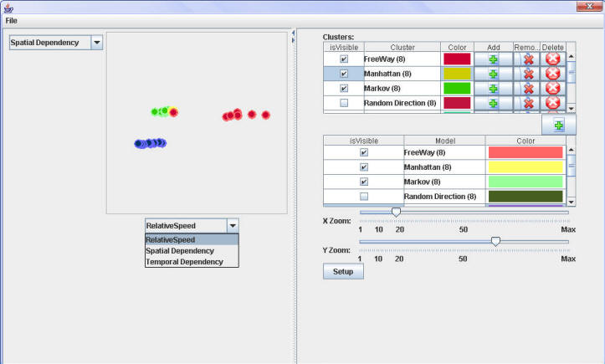The height and width of the screenshot is (364, 605).
Task: Click the Y Zoom slider handle
Action: (495, 241)
